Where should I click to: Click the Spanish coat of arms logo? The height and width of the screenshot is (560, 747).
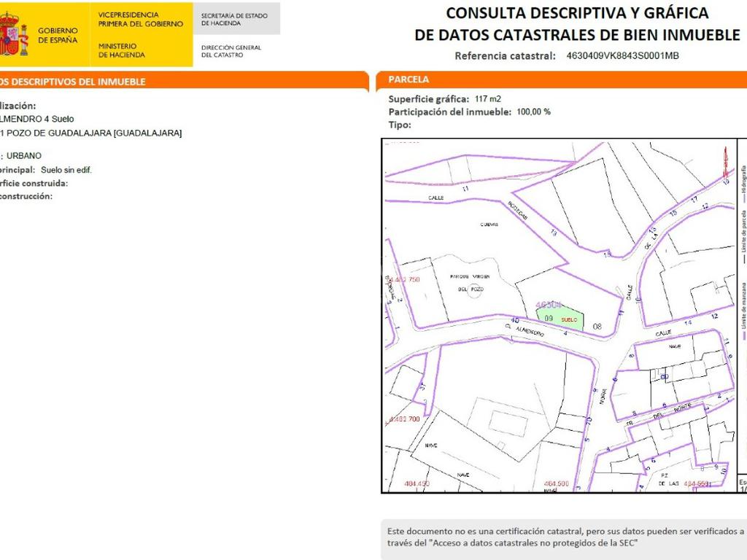click(x=13, y=34)
